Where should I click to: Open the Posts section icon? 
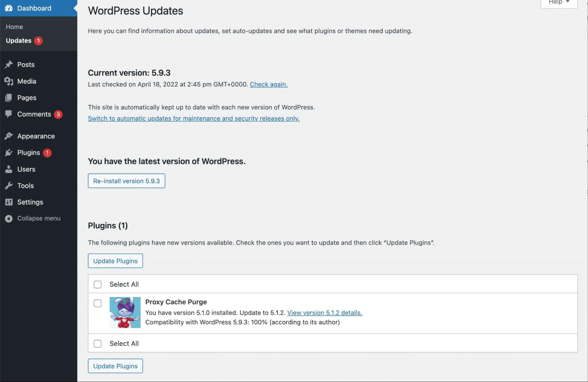pyautogui.click(x=9, y=64)
